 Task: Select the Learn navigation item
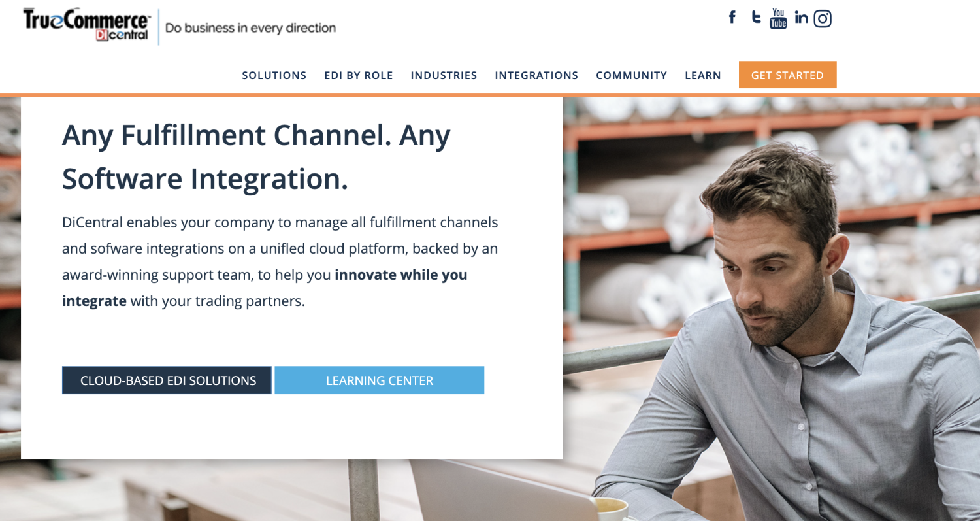(x=703, y=75)
